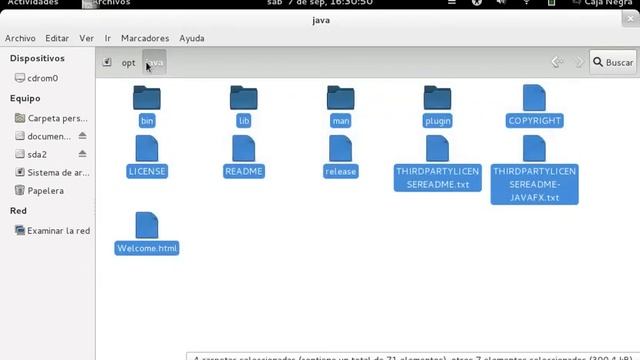Viewport: 640px width, 360px height.
Task: Click Archivos app menu in top bar
Action: [107, 3]
